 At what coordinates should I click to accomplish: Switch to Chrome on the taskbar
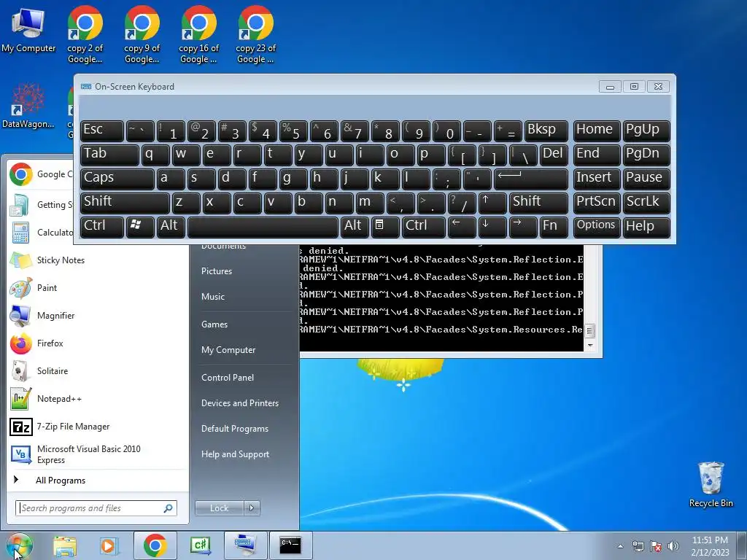[155, 545]
